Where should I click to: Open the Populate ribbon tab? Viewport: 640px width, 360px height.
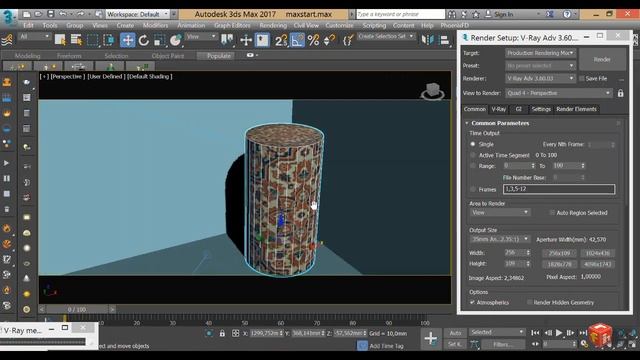click(x=218, y=56)
